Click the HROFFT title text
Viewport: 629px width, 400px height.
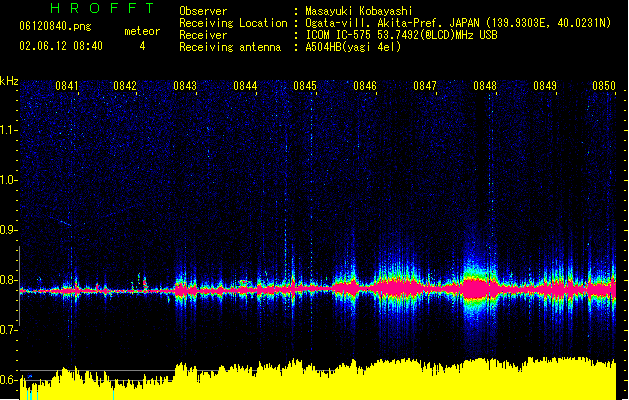coord(102,8)
